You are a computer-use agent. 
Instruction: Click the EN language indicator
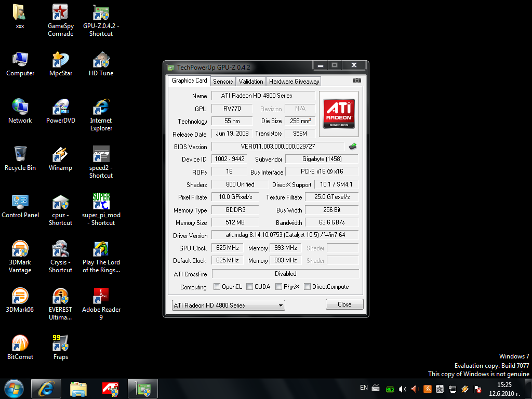364,388
